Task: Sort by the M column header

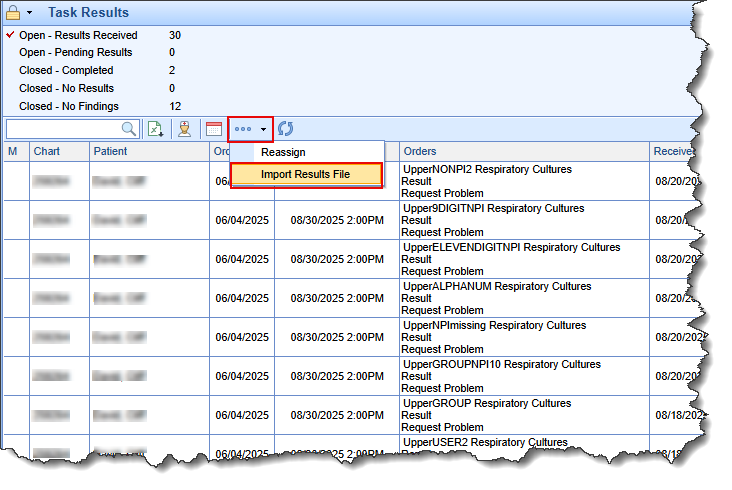Action: [x=16, y=151]
